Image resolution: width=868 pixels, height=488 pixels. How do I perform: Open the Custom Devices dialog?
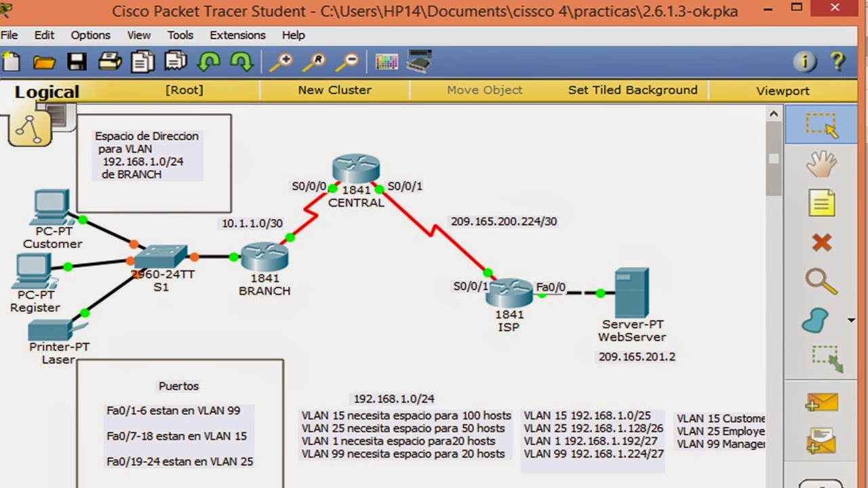tap(420, 60)
